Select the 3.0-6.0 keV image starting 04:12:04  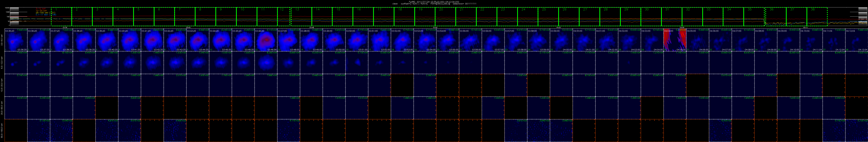[856, 40]
